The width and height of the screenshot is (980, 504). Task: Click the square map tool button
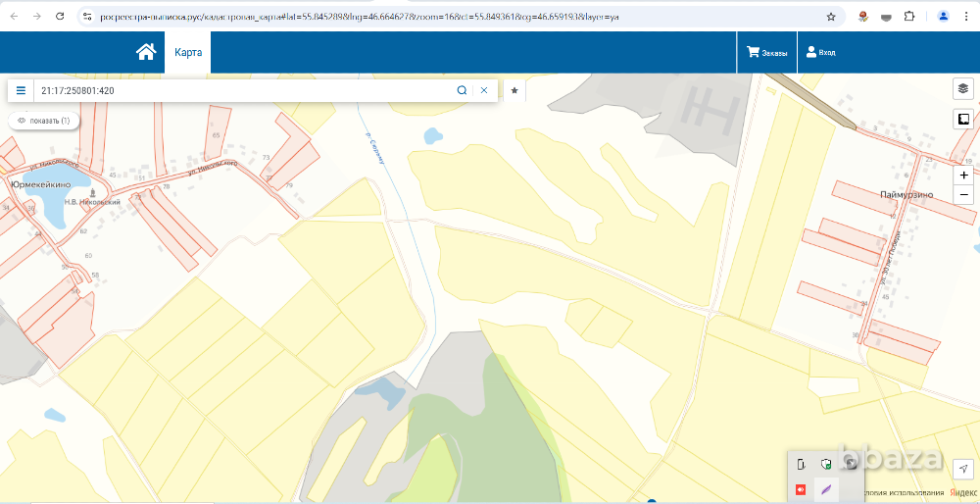(x=962, y=120)
